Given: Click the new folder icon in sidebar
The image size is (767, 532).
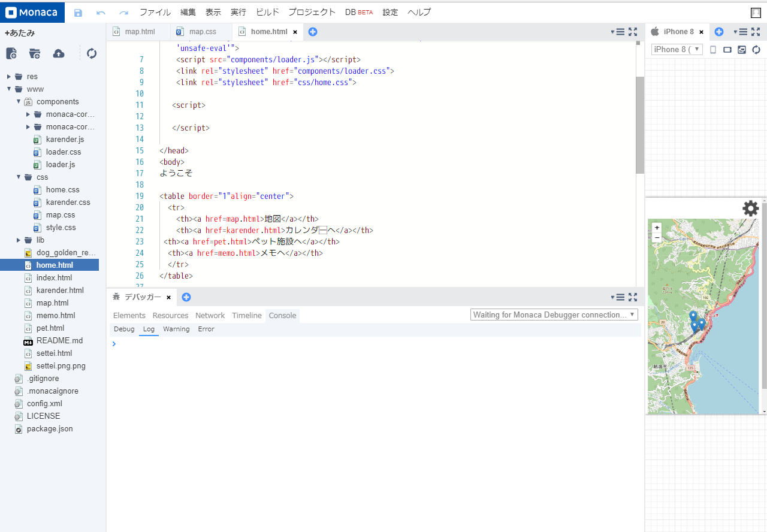Looking at the screenshot, I should coord(35,53).
